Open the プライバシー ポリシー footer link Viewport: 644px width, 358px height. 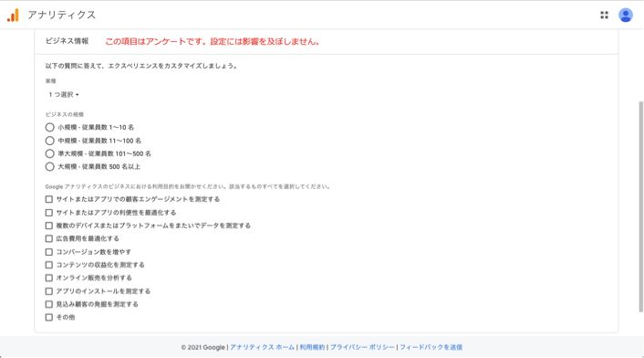point(362,347)
